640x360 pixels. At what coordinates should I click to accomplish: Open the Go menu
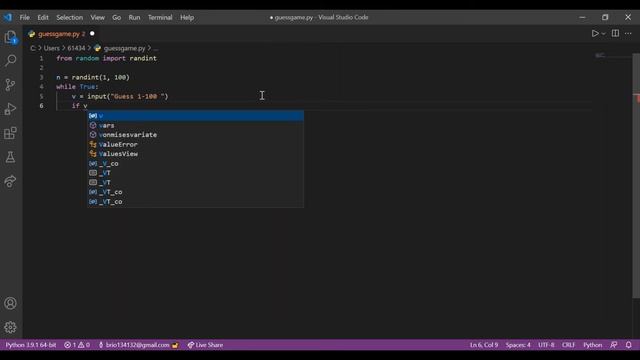117,18
